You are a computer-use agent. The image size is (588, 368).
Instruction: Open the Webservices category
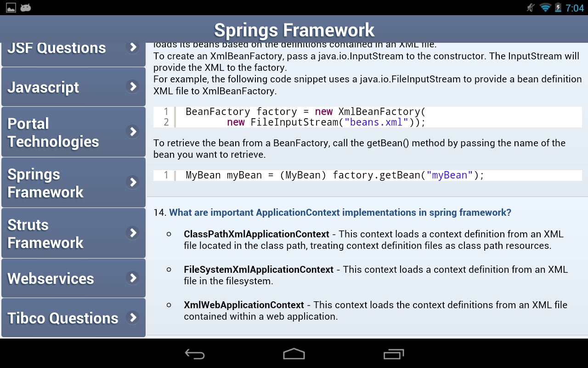[73, 278]
